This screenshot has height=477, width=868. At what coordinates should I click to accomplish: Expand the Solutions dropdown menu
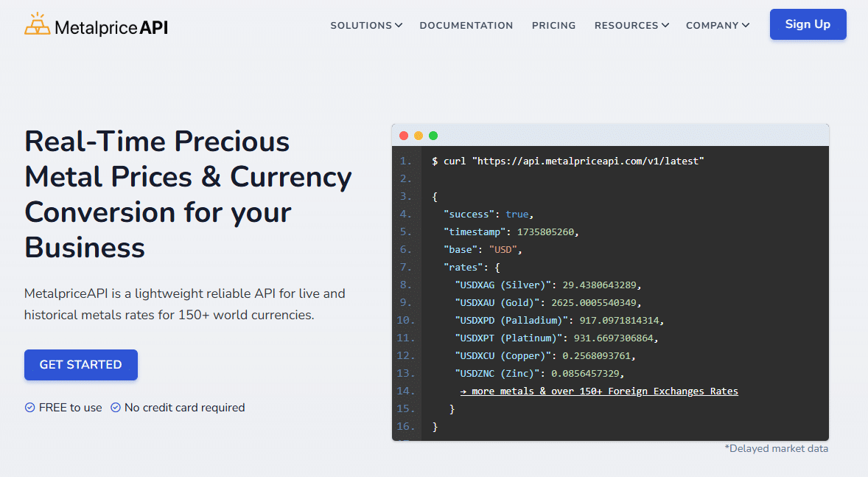coord(366,26)
